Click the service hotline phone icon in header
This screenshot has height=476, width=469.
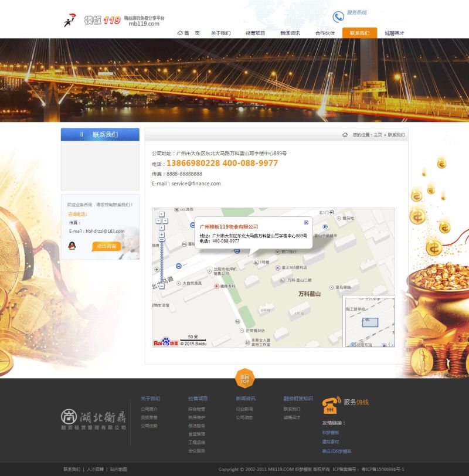[338, 16]
